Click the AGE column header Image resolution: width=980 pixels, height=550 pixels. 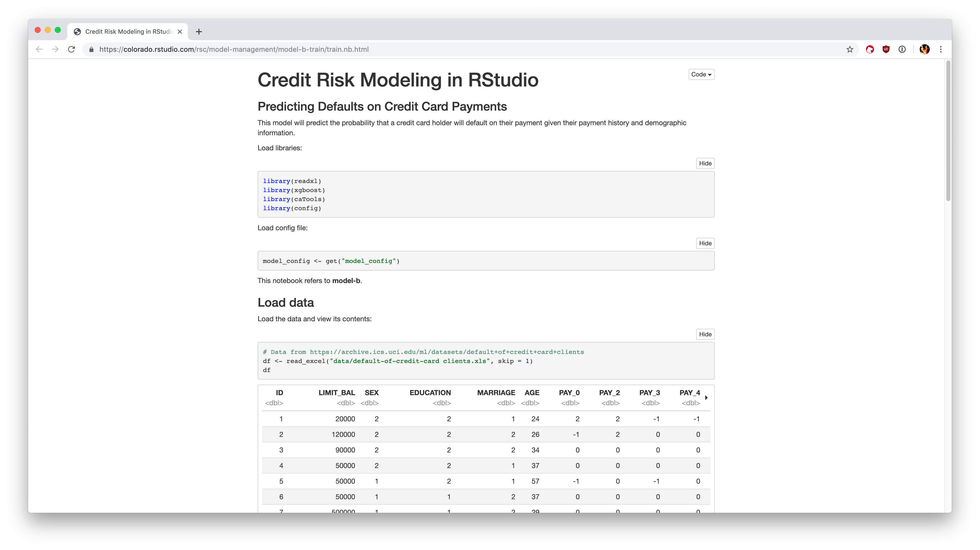[x=532, y=393]
